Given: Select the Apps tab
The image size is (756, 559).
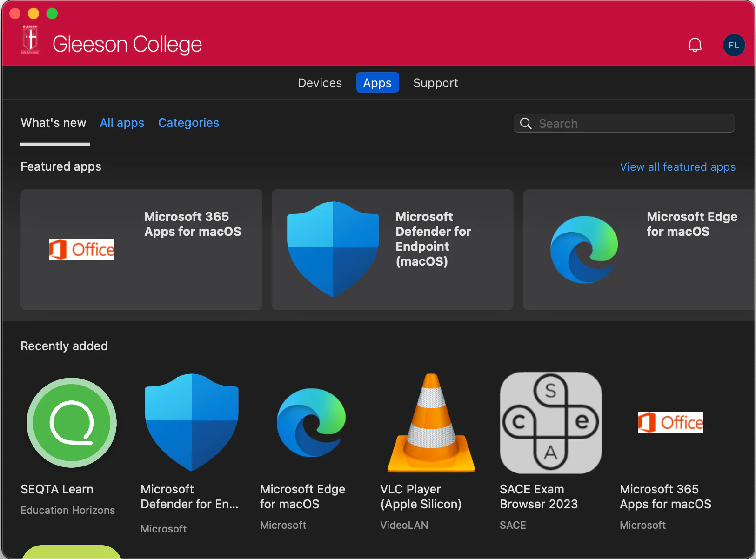Looking at the screenshot, I should (x=377, y=83).
